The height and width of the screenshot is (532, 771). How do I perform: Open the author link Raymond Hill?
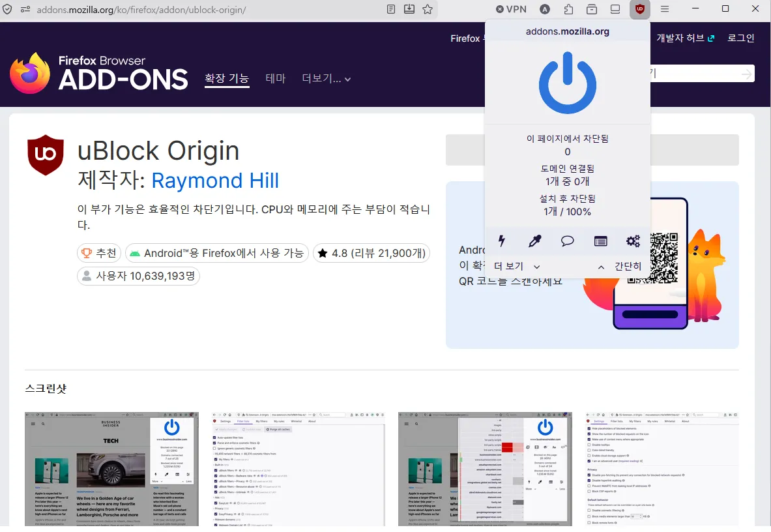[x=215, y=181]
